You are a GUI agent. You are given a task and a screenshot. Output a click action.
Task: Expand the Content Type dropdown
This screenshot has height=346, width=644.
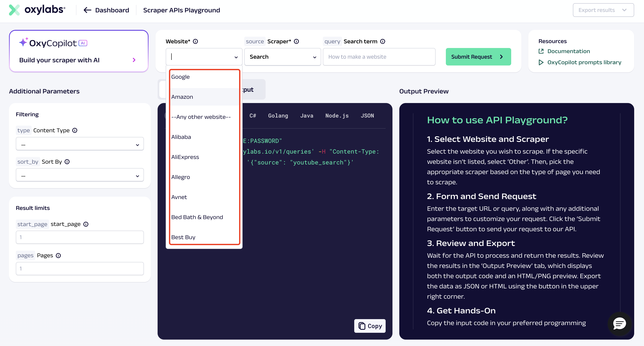pyautogui.click(x=80, y=144)
